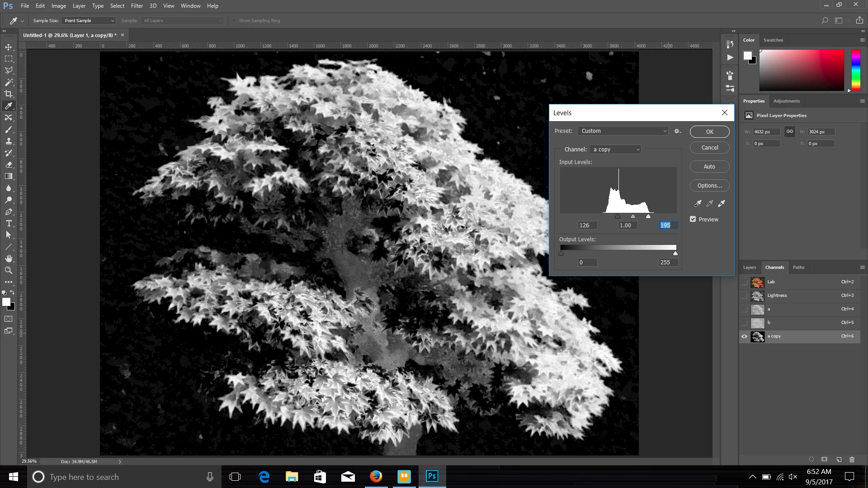868x488 pixels.
Task: Pick the black point eyedropper in Levels
Action: [698, 203]
